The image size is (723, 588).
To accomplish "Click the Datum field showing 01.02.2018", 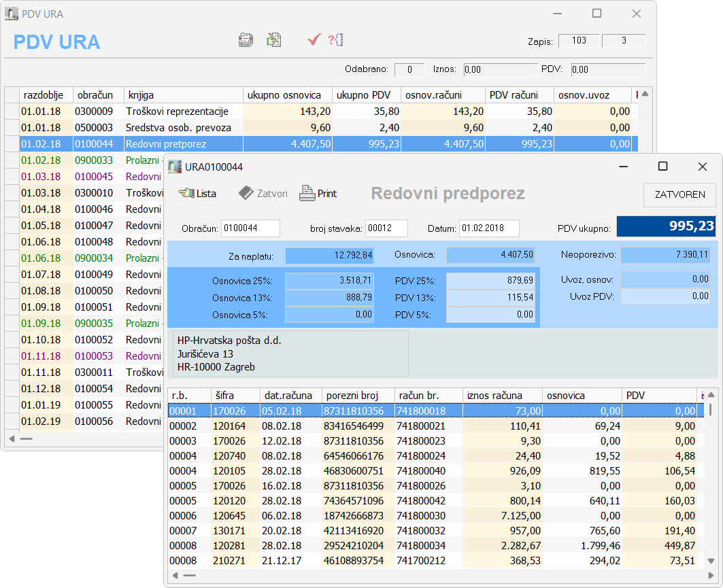I will 488,228.
